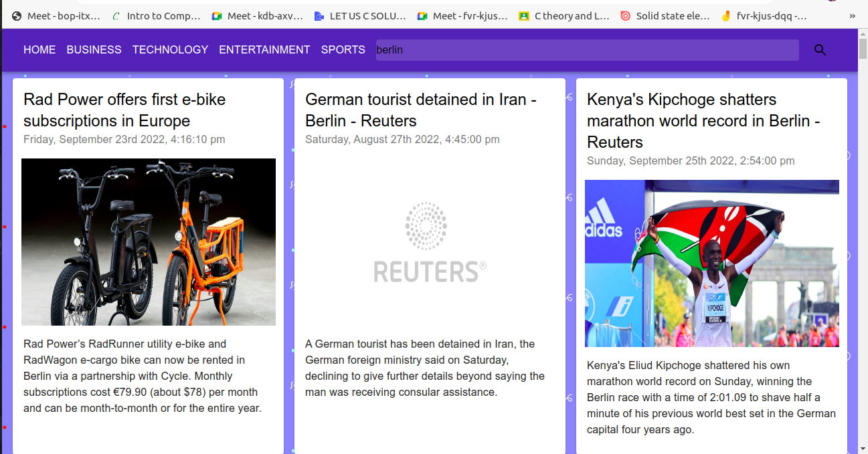Screen dimensions: 868x454
Task: Open the Rad Power e-bike subscriptions headline
Action: 124,110
